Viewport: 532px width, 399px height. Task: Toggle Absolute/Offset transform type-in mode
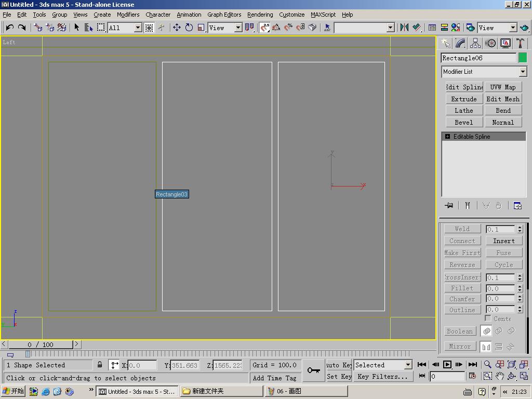coord(114,365)
